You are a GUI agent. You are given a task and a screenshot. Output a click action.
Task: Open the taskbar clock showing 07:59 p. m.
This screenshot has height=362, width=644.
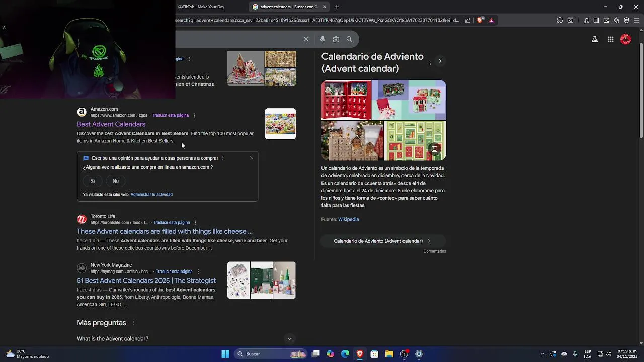627,354
